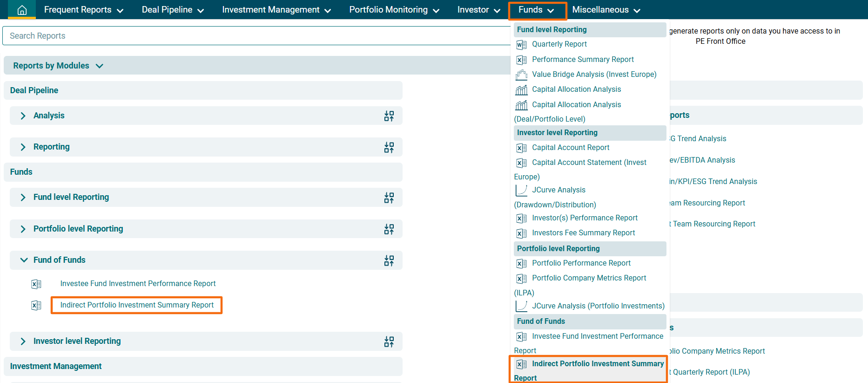
Task: Click Excel icon beside Investee Fund Investment Performance Report in left list
Action: point(36,284)
